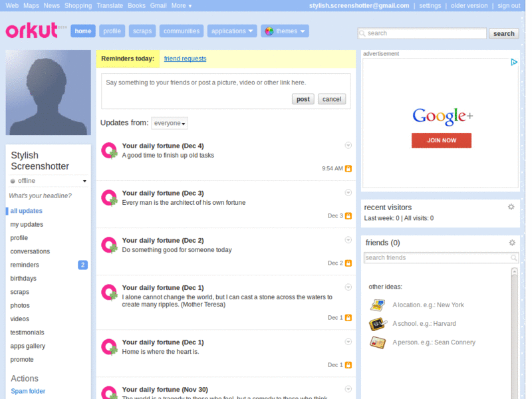Open options arrow for Mother Teresa fortune post
Screen dimensions: 532x399
pyautogui.click(x=348, y=287)
